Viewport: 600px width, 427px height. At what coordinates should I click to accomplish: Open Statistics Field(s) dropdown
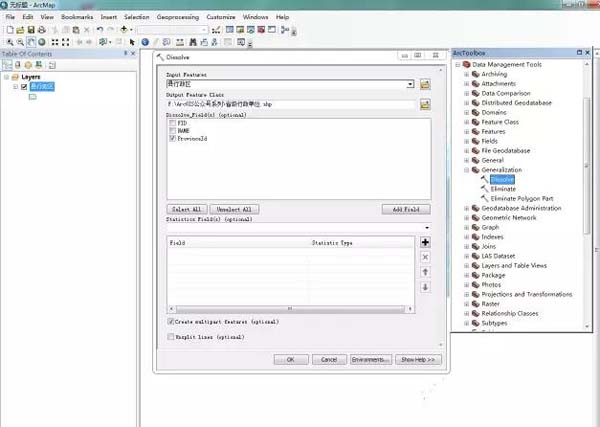click(427, 228)
